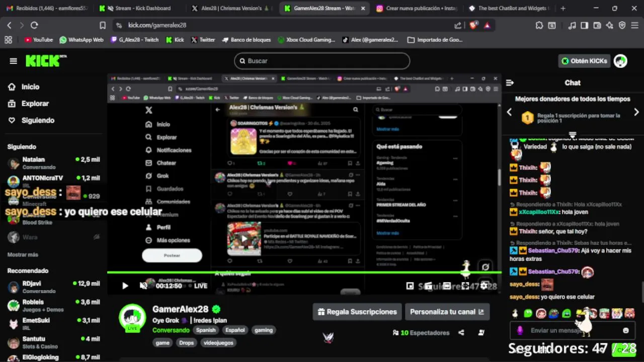This screenshot has width=644, height=362.
Task: Open Natalan channel in following list
Action: (x=53, y=163)
